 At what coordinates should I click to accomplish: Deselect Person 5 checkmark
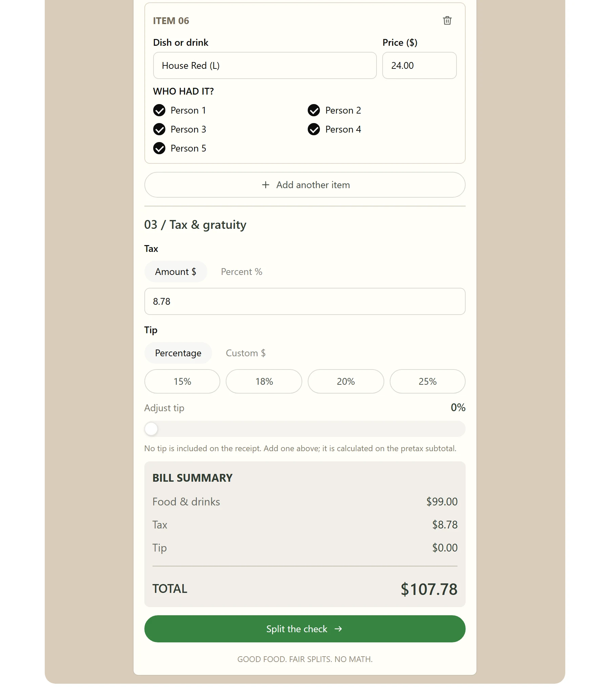159,148
